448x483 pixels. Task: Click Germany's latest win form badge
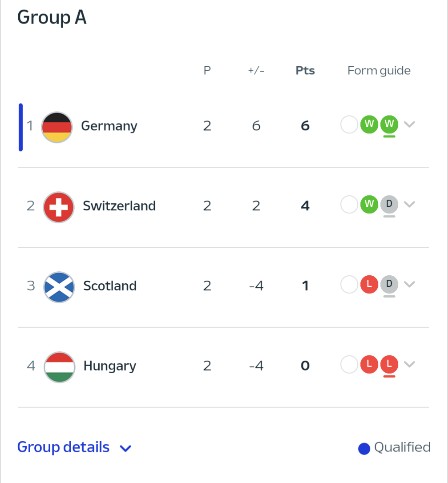click(x=389, y=124)
